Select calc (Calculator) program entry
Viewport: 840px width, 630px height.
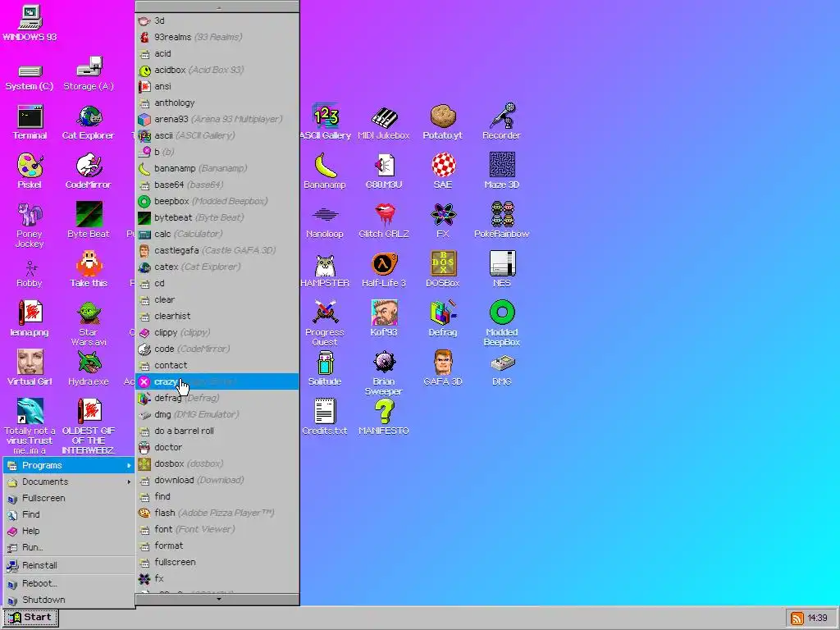coord(217,234)
